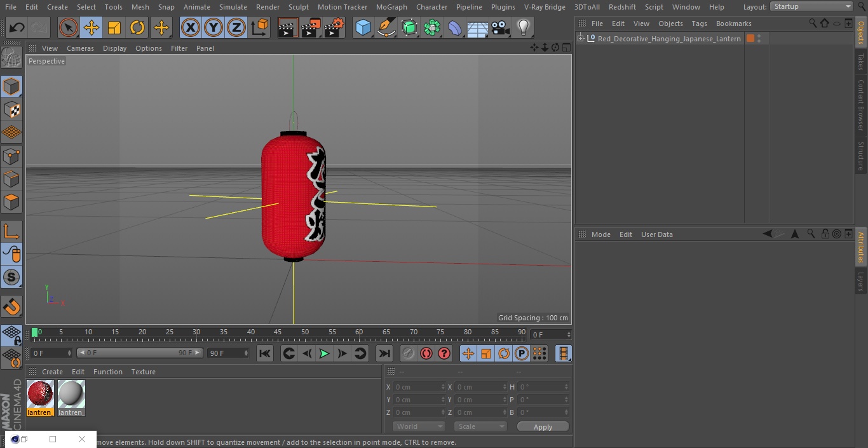
Task: Select the Scale tool
Action: pyautogui.click(x=114, y=28)
